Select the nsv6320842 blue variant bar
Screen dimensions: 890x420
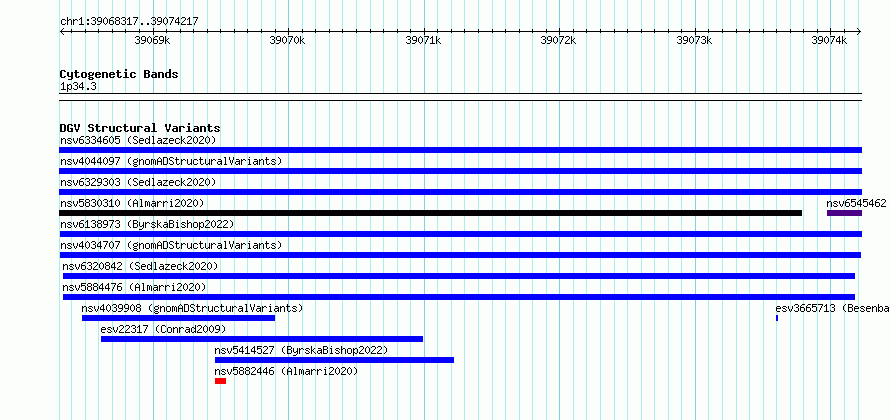click(459, 276)
